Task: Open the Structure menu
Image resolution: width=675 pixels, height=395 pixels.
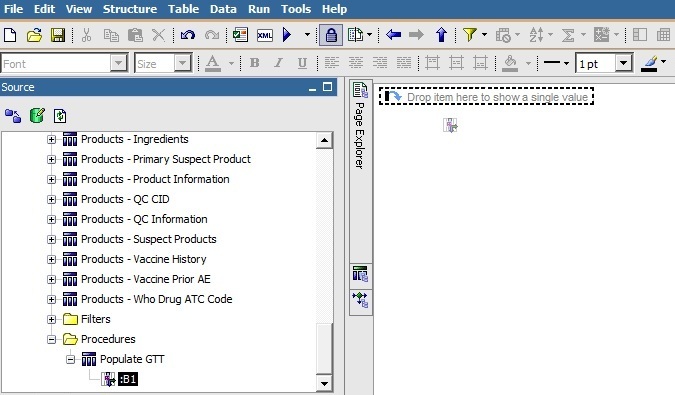Action: pos(130,9)
